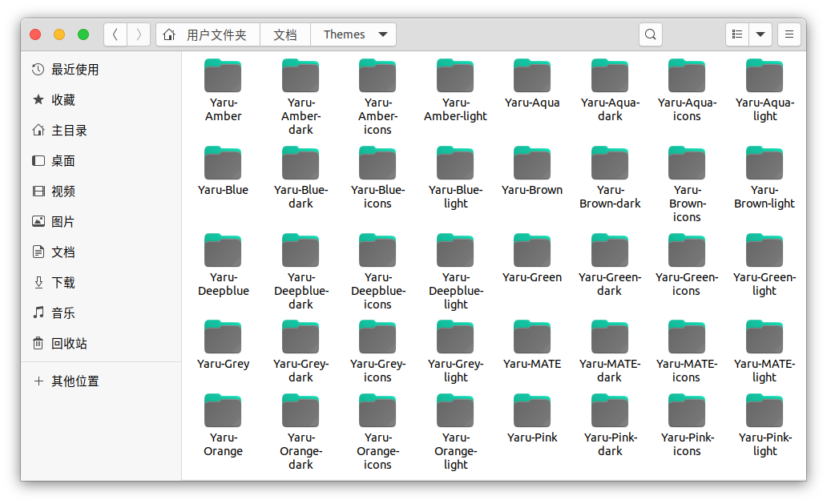Click the Yaru-Orange-light folder name
827x504 pixels.
[455, 451]
